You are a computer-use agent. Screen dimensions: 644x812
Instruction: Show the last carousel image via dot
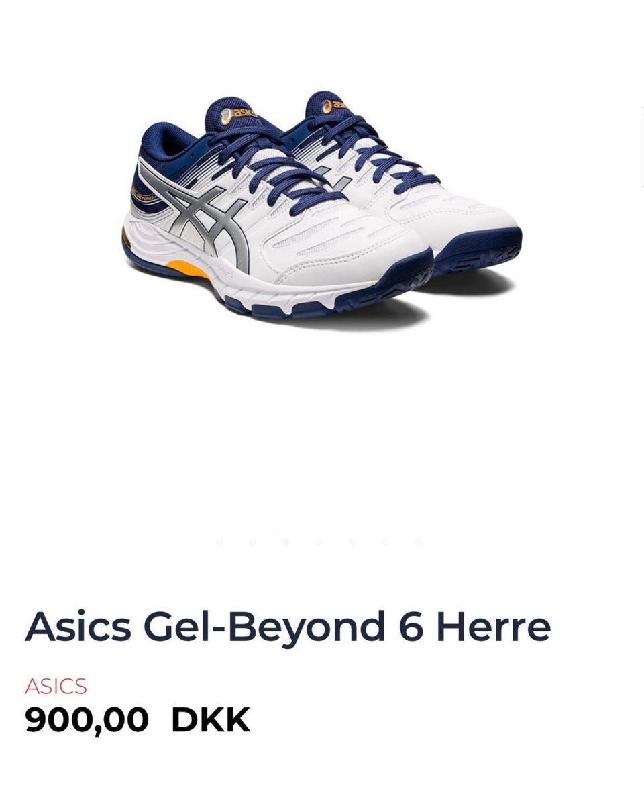point(417,542)
